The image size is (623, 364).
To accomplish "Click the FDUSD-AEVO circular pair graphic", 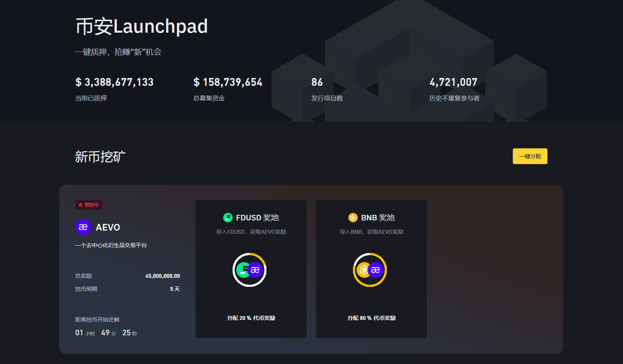I will point(250,270).
